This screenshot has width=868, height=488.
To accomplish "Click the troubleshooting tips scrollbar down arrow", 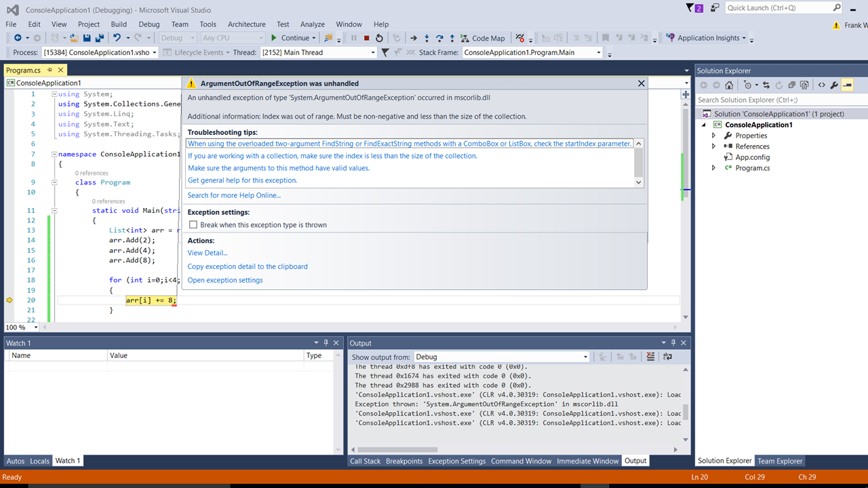I will tap(638, 182).
